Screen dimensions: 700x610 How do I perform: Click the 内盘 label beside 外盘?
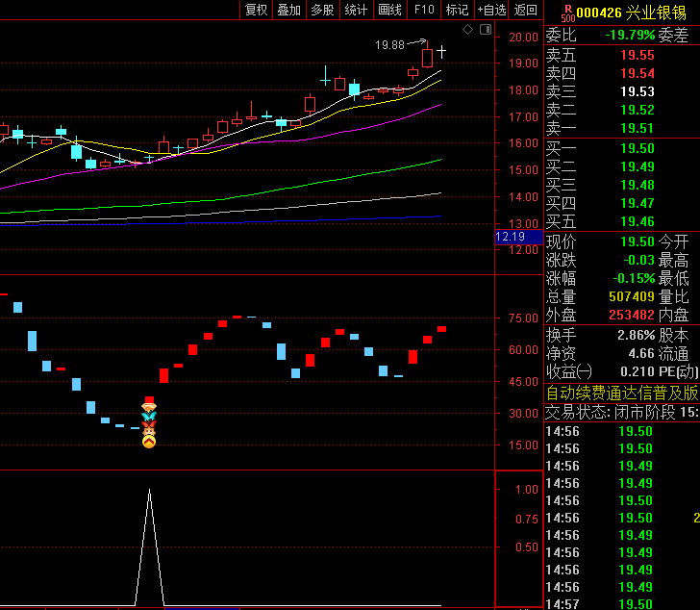674,316
